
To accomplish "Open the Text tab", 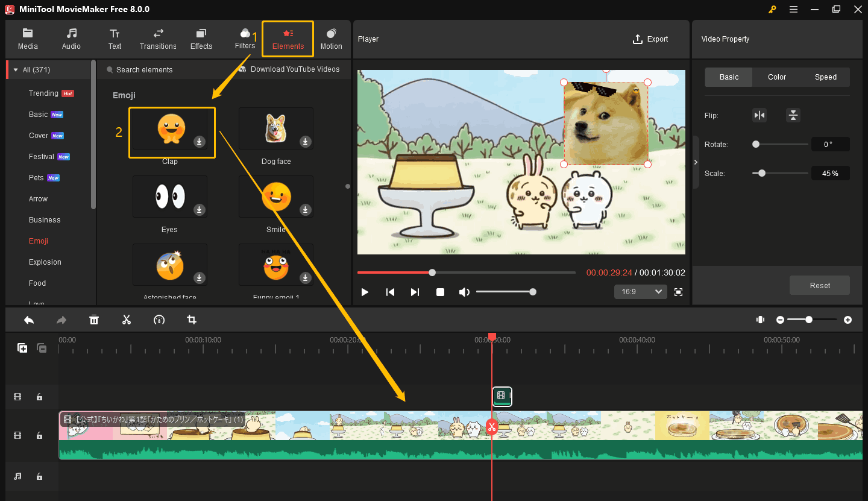I will pos(115,39).
